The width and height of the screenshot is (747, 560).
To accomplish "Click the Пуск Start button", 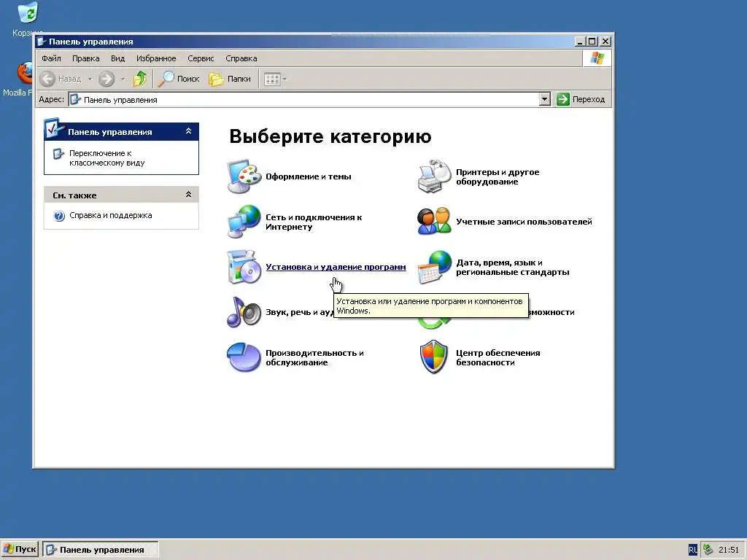I will pyautogui.click(x=20, y=550).
